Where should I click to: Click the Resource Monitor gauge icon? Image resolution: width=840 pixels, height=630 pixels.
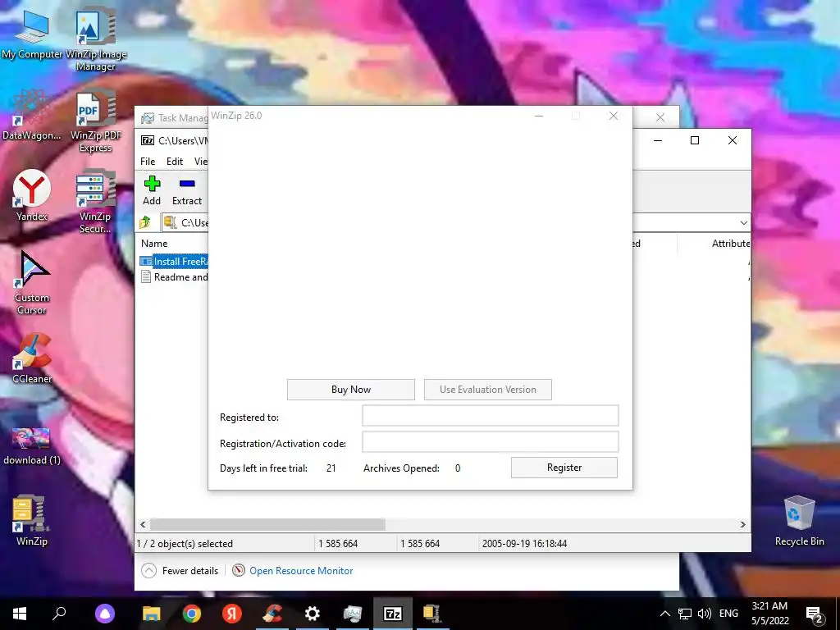[239, 571]
